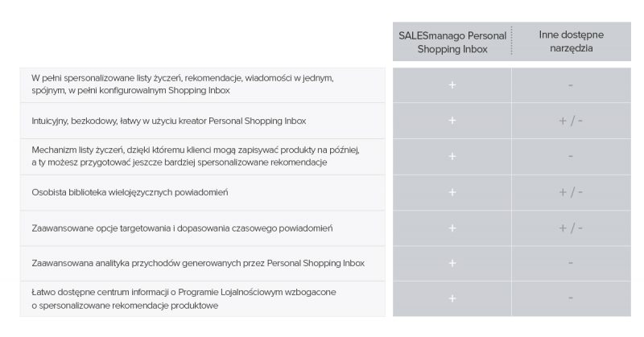Click row about Zaawansowana analityka przychodów
The height and width of the screenshot is (337, 644).
point(203,263)
